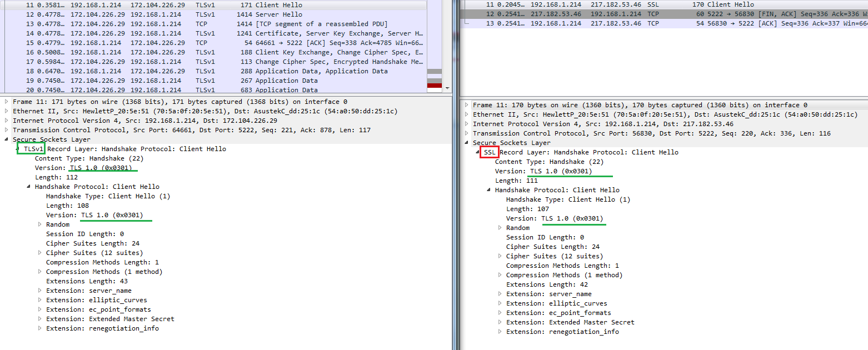Select packet 18 Application Data with length 288
This screenshot has height=350, width=868.
(213, 71)
